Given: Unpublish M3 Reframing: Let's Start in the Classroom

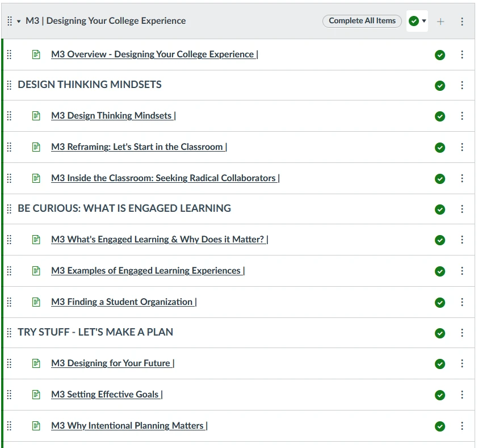Looking at the screenshot, I should click(439, 148).
